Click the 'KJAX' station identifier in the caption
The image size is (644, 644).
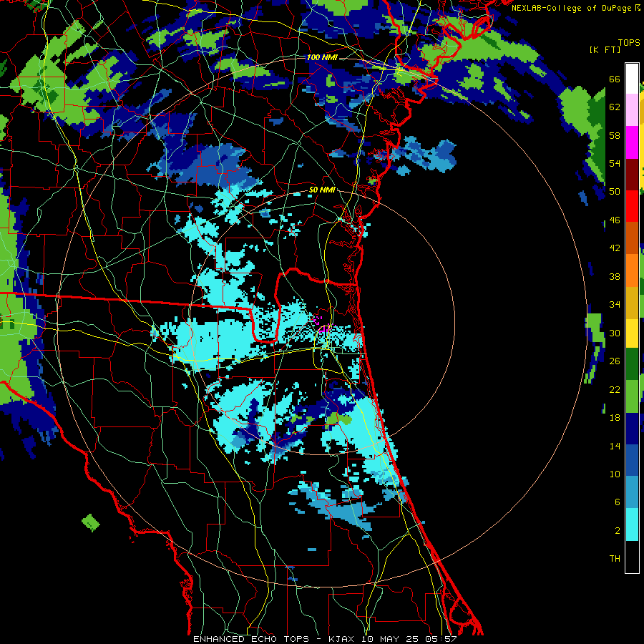point(343,639)
